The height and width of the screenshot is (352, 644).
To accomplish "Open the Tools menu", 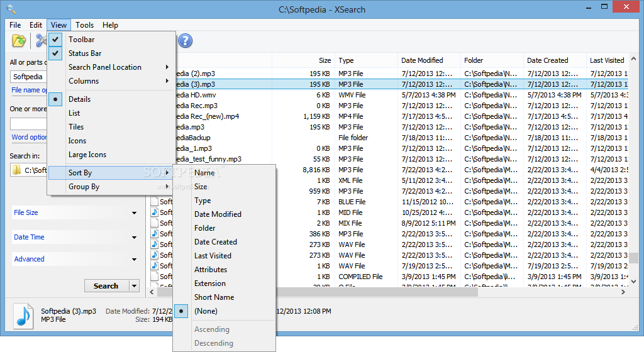I will pos(85,25).
